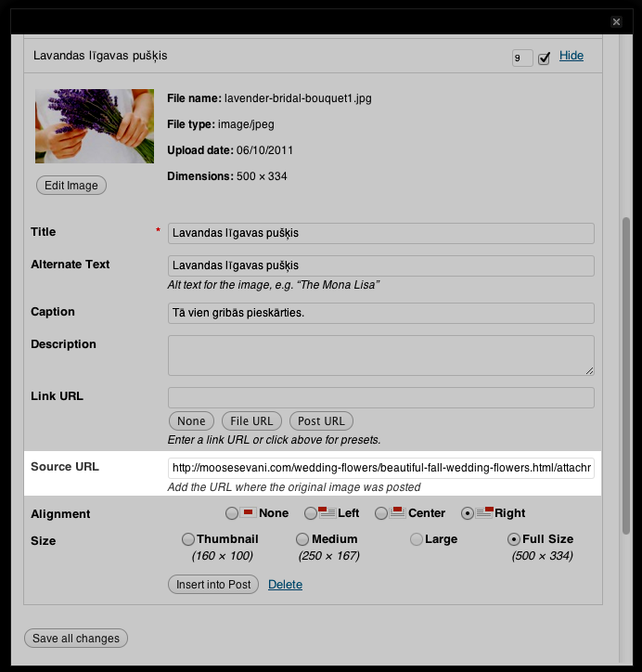The height and width of the screenshot is (672, 642).
Task: Focus the Description textarea
Action: (x=380, y=355)
